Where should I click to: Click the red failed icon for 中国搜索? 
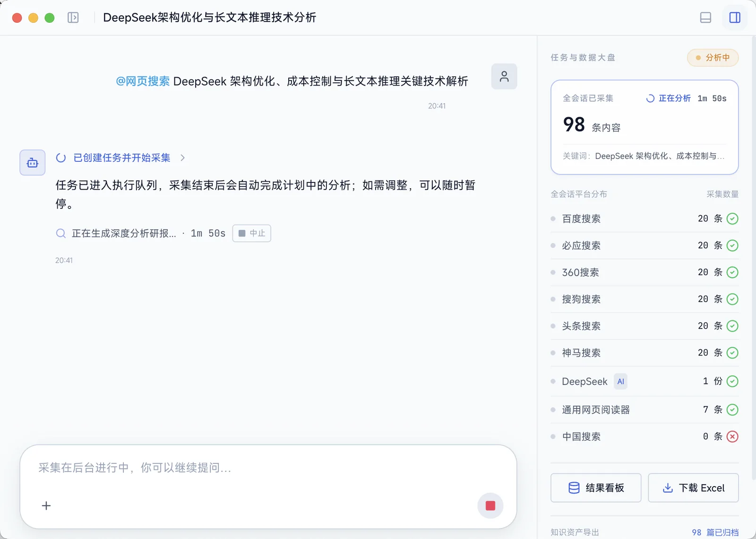coord(732,436)
